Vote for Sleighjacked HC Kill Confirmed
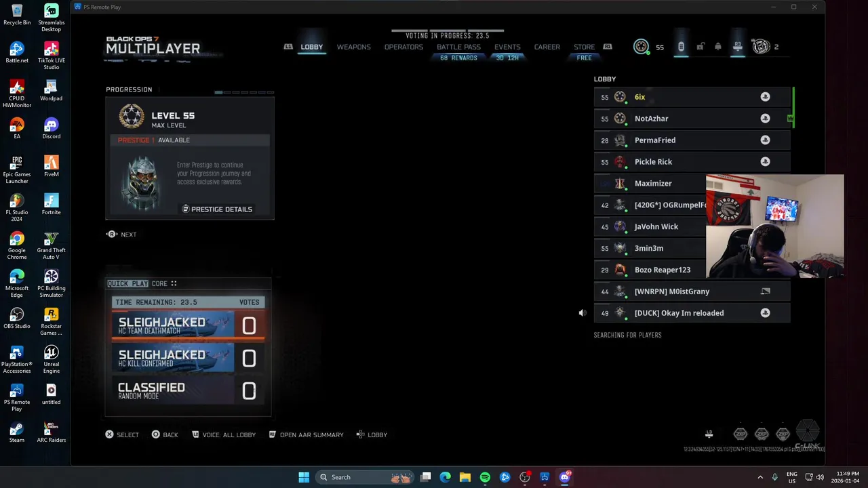Image resolution: width=868 pixels, height=488 pixels. coord(189,359)
